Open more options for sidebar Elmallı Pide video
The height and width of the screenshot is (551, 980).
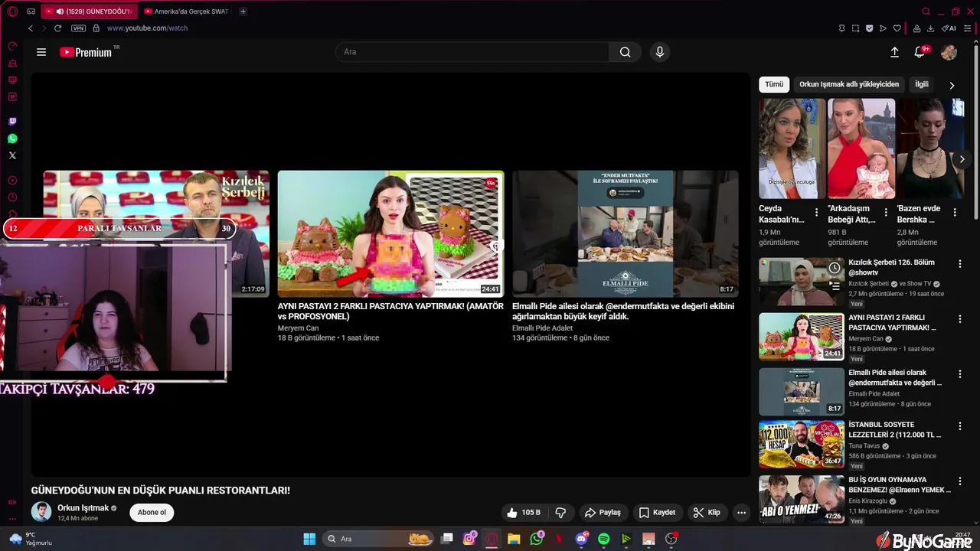tap(959, 373)
